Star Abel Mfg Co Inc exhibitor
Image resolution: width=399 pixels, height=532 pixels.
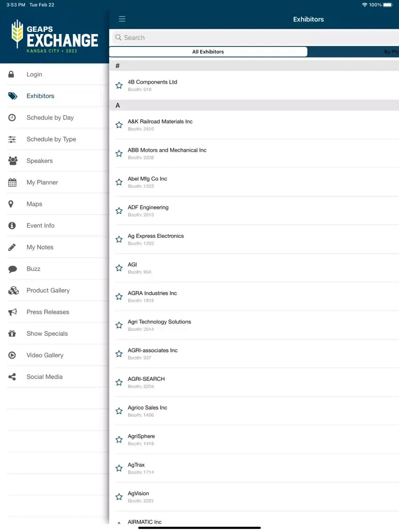pos(119,182)
